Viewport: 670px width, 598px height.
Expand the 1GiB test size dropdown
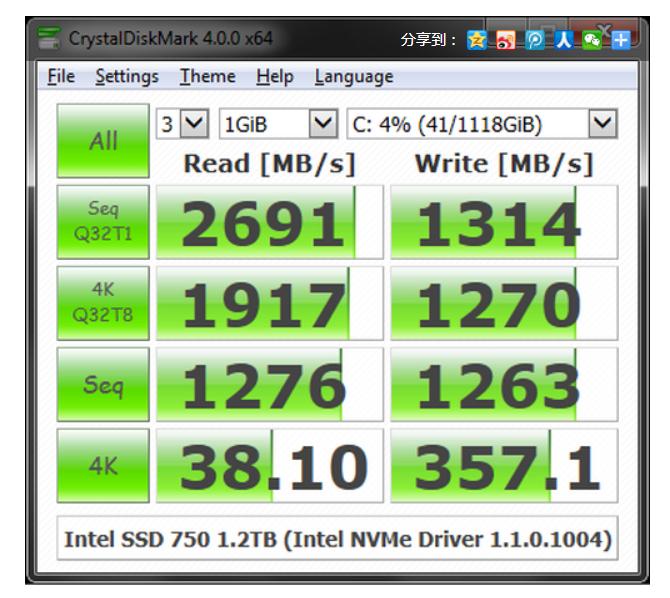(x=323, y=124)
